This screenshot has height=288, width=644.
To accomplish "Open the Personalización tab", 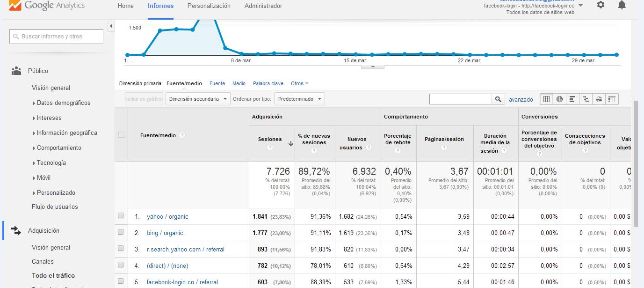I will [209, 6].
